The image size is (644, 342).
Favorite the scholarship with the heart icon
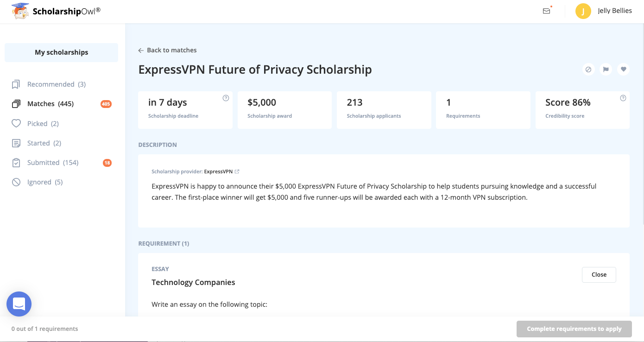point(623,70)
